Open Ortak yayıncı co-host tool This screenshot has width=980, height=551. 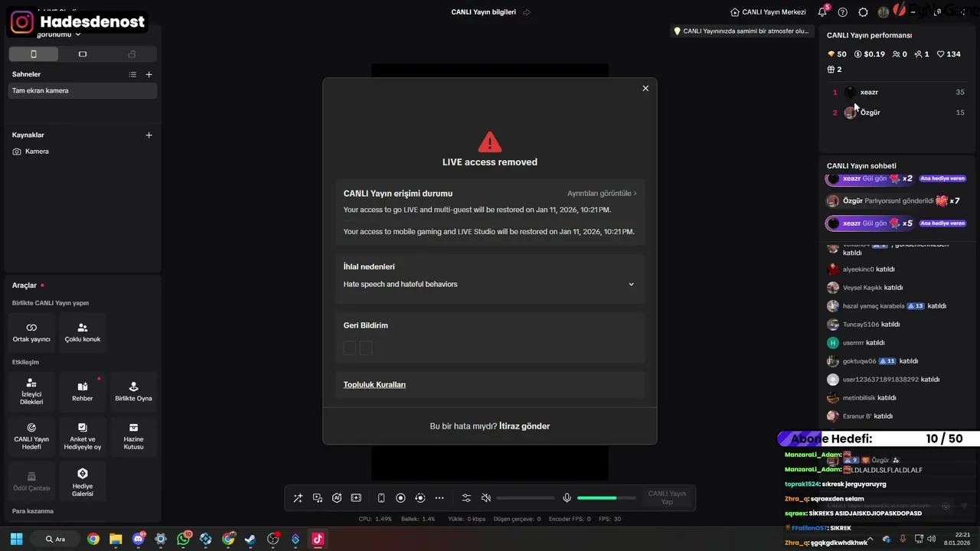[x=31, y=332]
